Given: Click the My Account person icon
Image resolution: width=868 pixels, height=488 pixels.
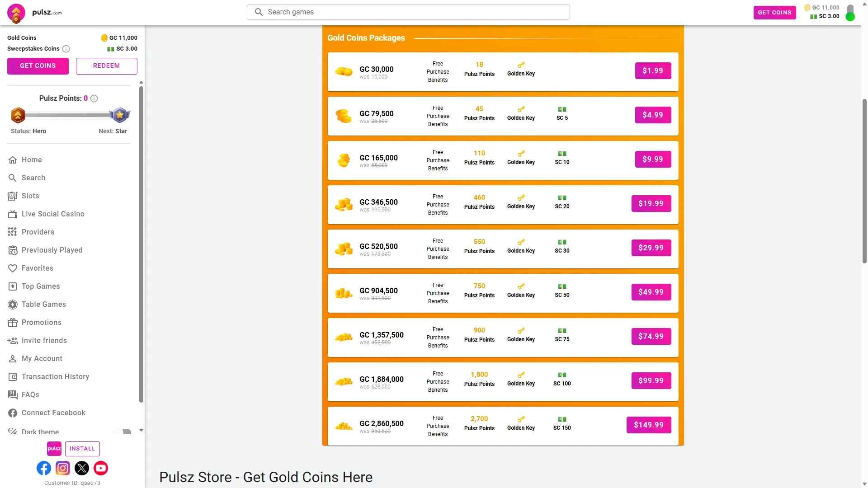Looking at the screenshot, I should [x=13, y=359].
